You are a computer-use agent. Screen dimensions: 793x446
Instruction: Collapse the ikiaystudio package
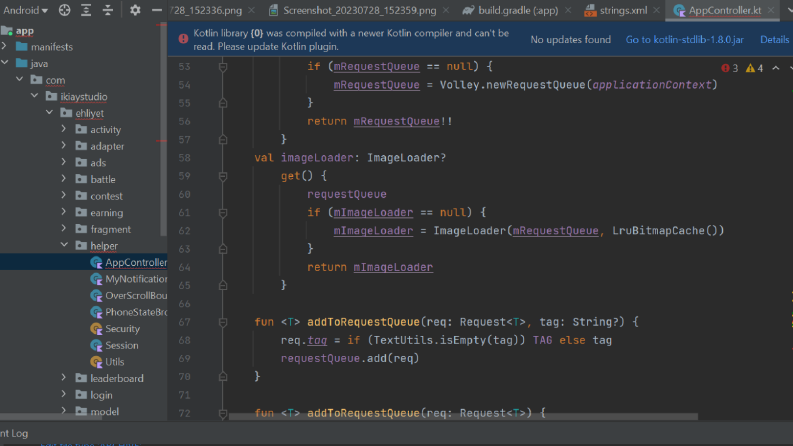[34, 96]
